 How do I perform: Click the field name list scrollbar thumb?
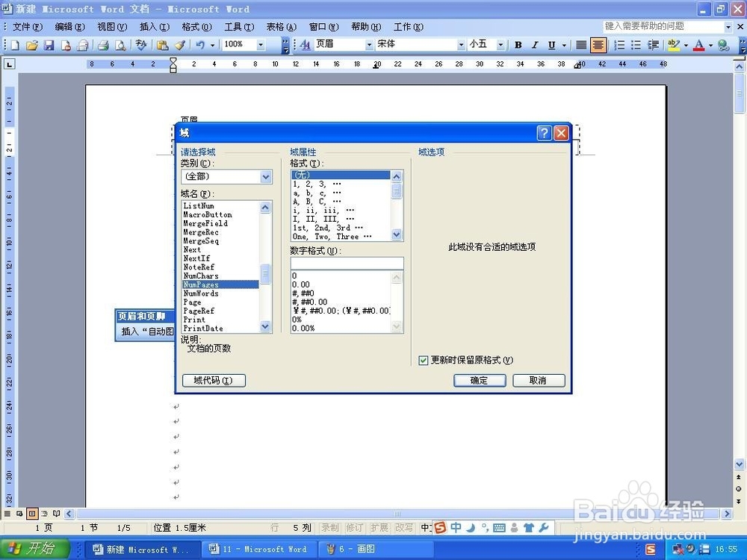pyautogui.click(x=265, y=274)
